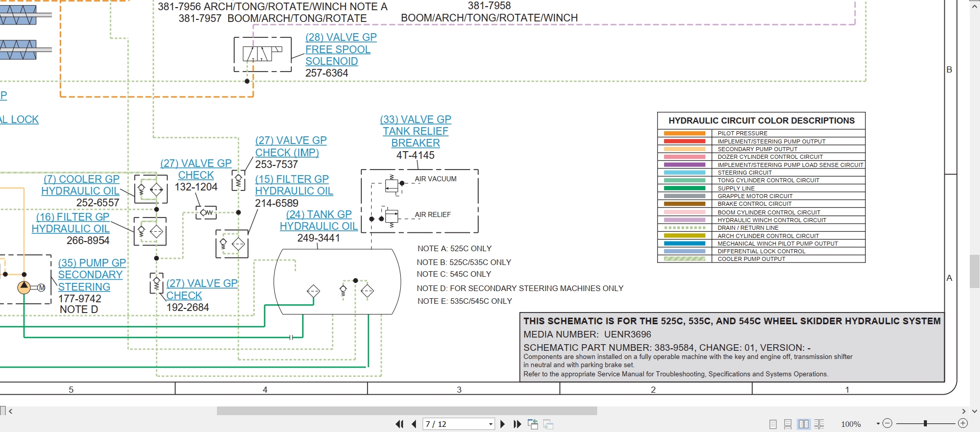Click the AIR VACUUM valve symbol
980x432 pixels.
[393, 185]
